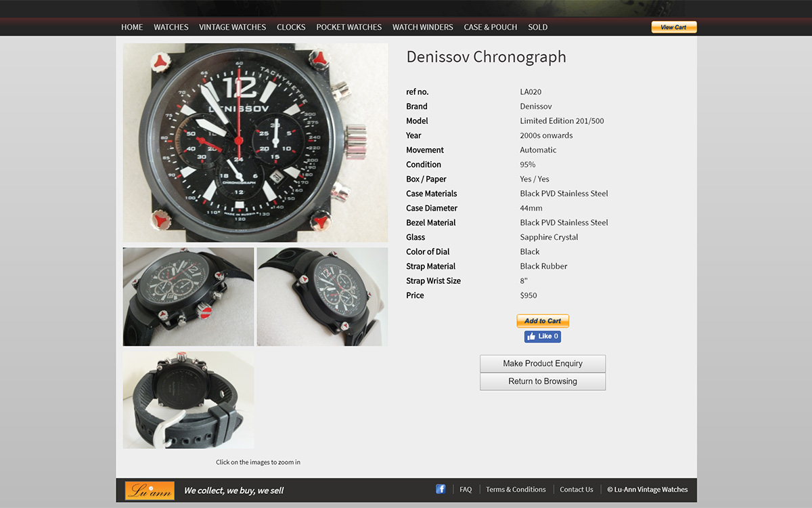This screenshot has height=508, width=812.
Task: Open the caseback and strap thumbnail
Action: pyautogui.click(x=188, y=400)
